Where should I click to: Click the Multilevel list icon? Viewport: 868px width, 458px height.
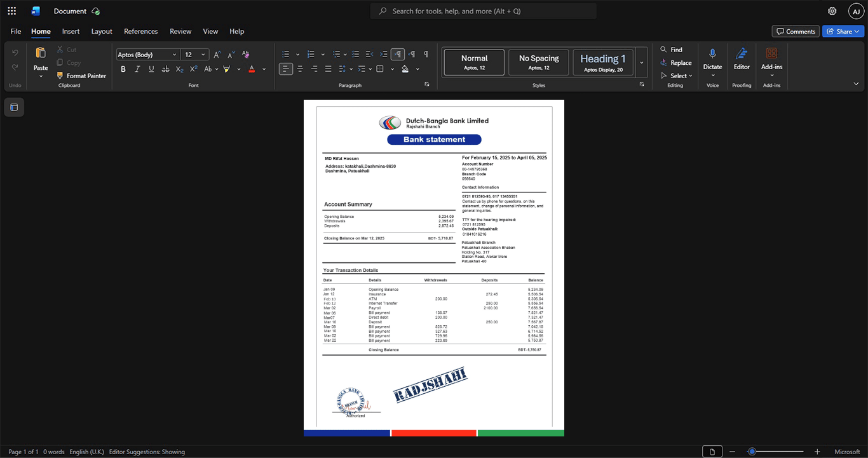337,55
